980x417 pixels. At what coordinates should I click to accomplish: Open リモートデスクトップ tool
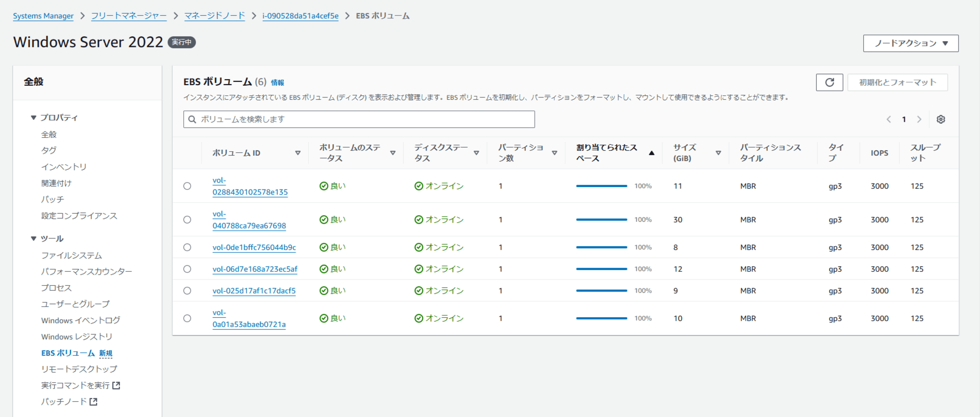click(79, 369)
